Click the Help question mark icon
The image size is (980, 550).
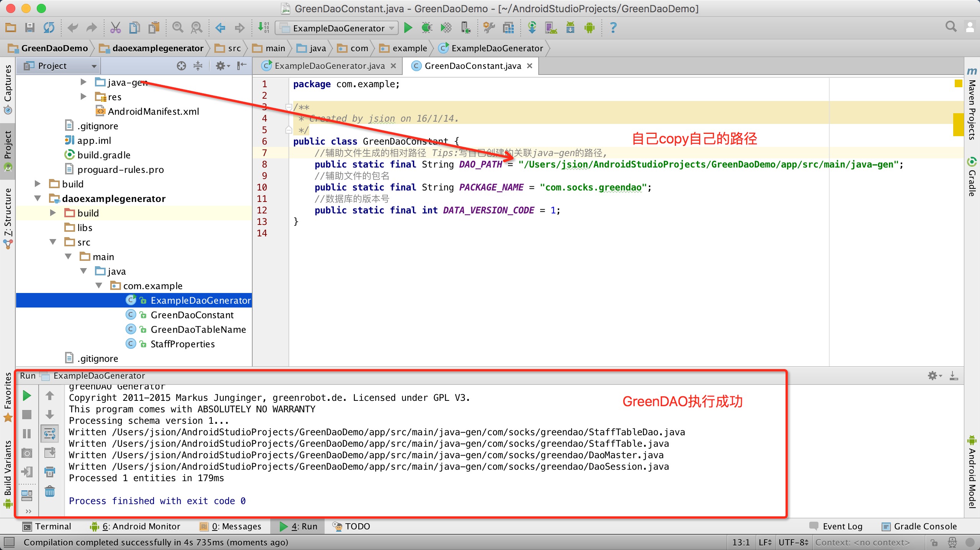613,28
